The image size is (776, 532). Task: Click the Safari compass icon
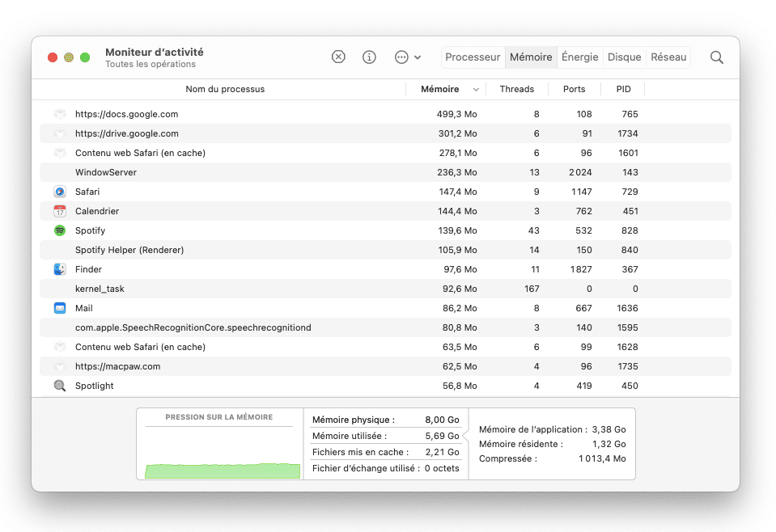tap(60, 192)
